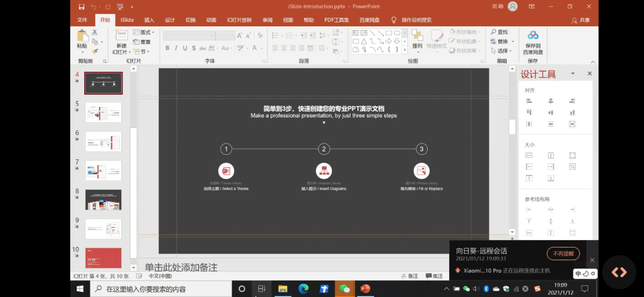This screenshot has width=644, height=297.
Task: Click align-bottom icon in design tools panel
Action: [x=572, y=112]
